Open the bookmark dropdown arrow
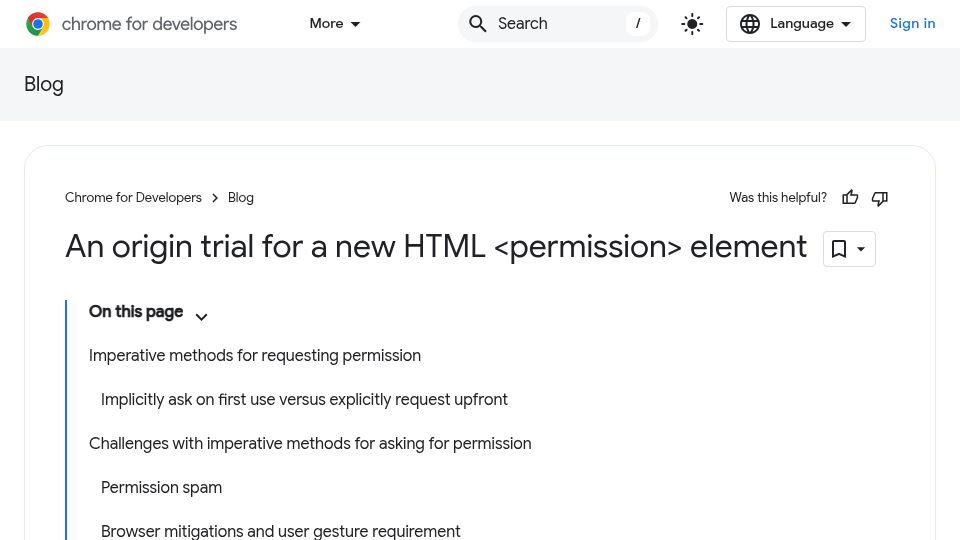The height and width of the screenshot is (540, 960). click(861, 249)
